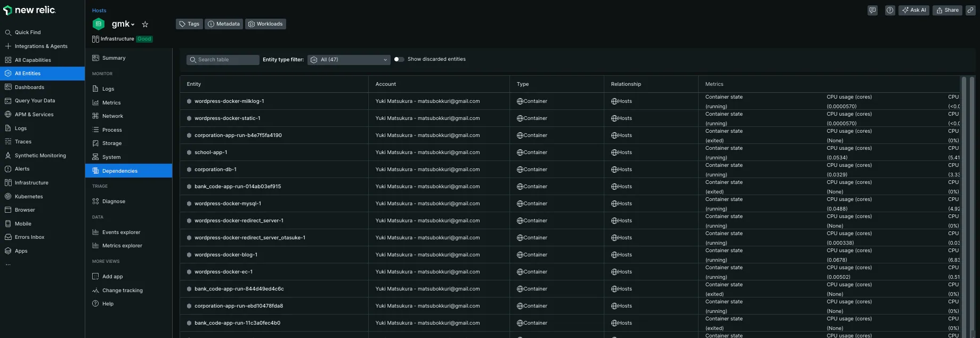Open Quick Find search in sidebar

(28, 33)
